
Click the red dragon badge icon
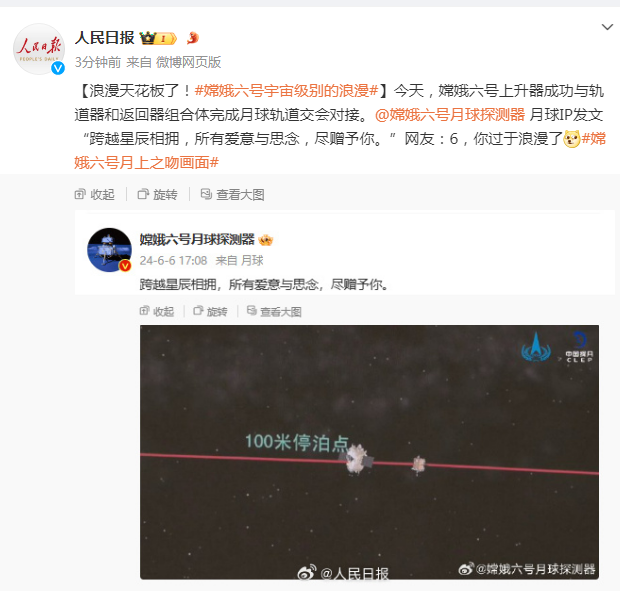click(193, 38)
